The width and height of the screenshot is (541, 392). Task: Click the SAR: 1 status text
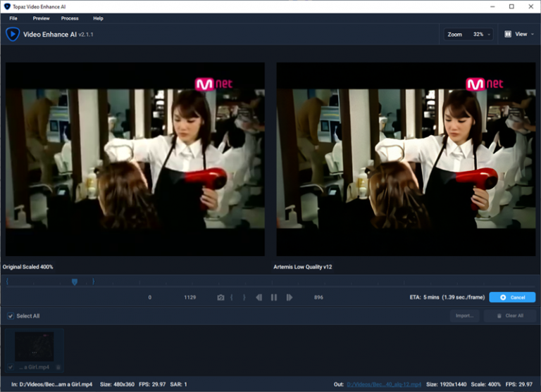coord(178,384)
